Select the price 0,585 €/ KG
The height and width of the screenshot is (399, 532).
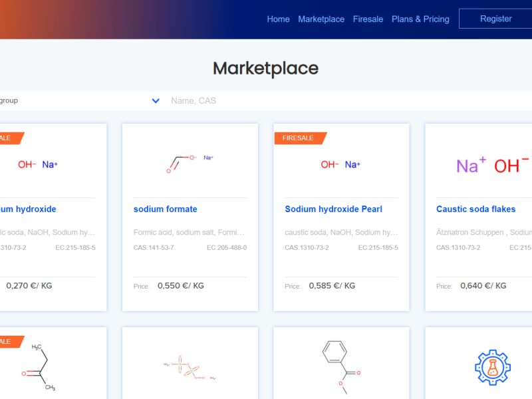(332, 286)
